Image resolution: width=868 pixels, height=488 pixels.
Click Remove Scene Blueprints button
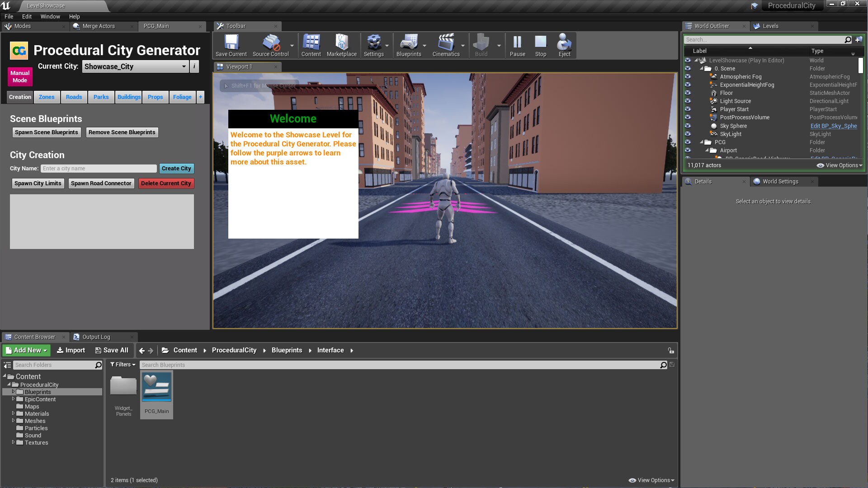[122, 132]
